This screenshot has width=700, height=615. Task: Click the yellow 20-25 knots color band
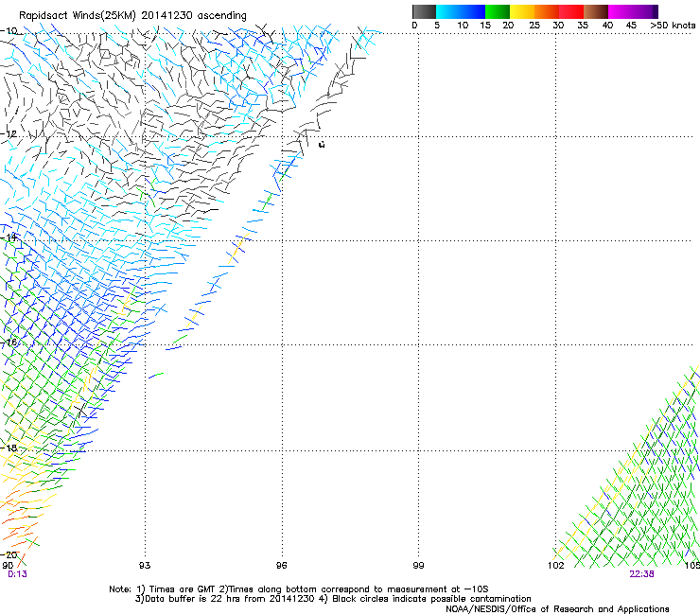[x=522, y=11]
